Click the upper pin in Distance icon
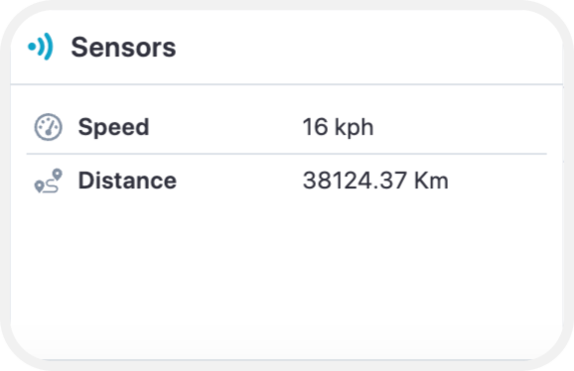The image size is (574, 371). 57,174
